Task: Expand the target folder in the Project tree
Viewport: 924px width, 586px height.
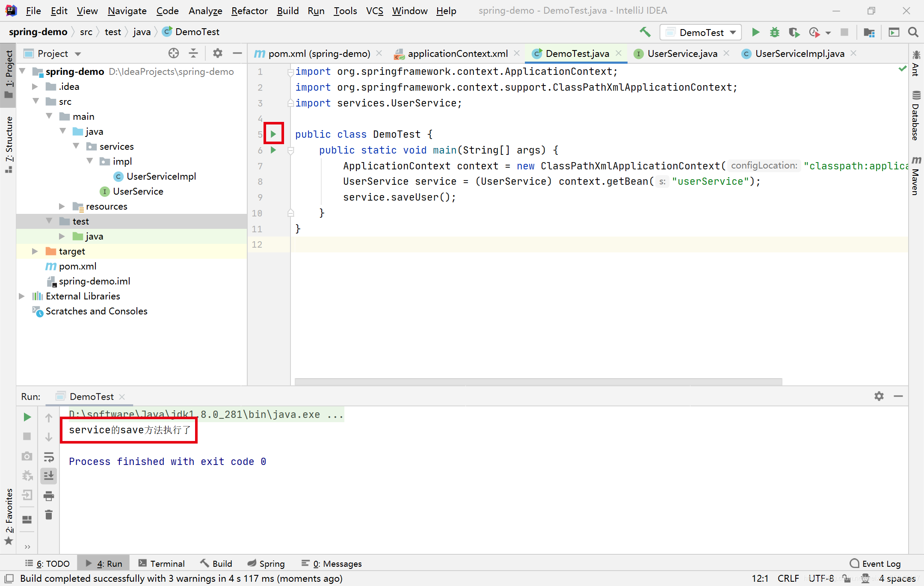Action: point(35,252)
